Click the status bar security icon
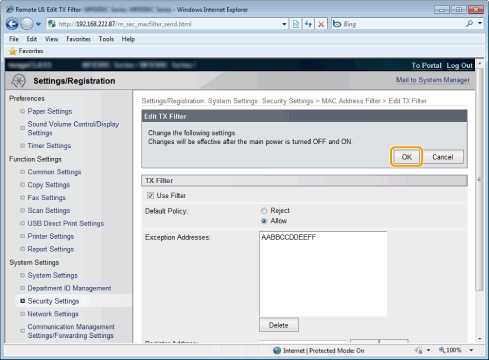The image size is (489, 360). coord(419,350)
